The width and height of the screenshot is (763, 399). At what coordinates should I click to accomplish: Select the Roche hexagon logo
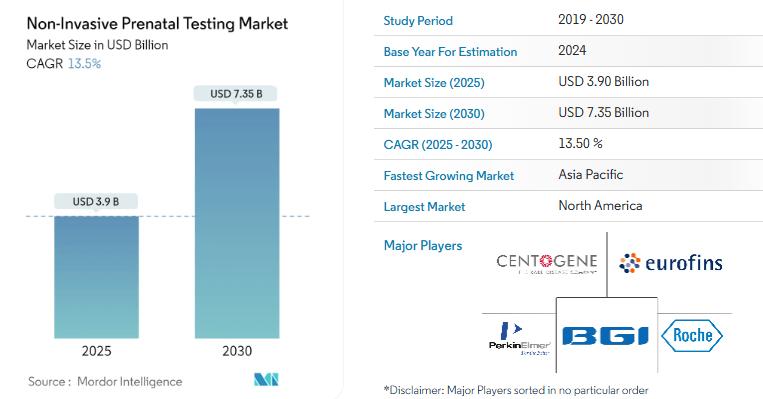point(691,336)
